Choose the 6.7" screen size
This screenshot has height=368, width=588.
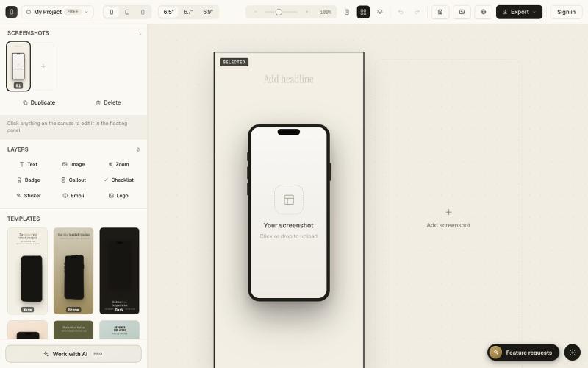(x=188, y=12)
